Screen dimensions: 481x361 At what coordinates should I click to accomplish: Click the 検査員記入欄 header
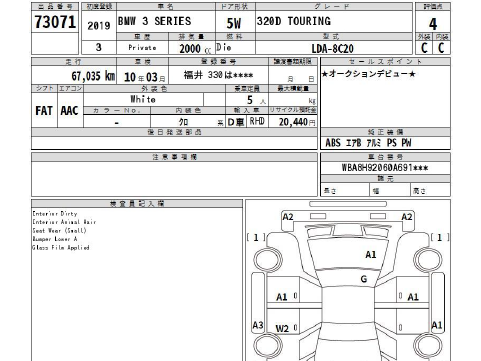[x=137, y=203]
